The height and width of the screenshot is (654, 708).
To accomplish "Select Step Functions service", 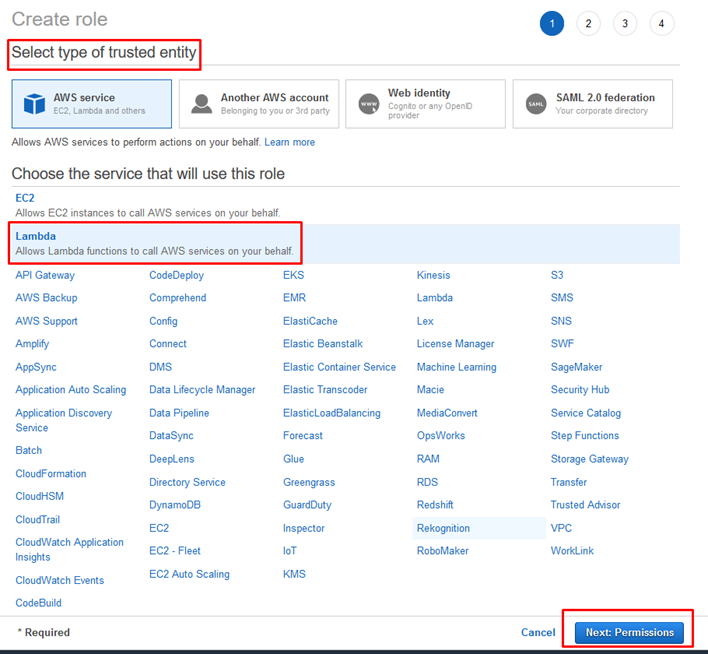I will click(585, 436).
